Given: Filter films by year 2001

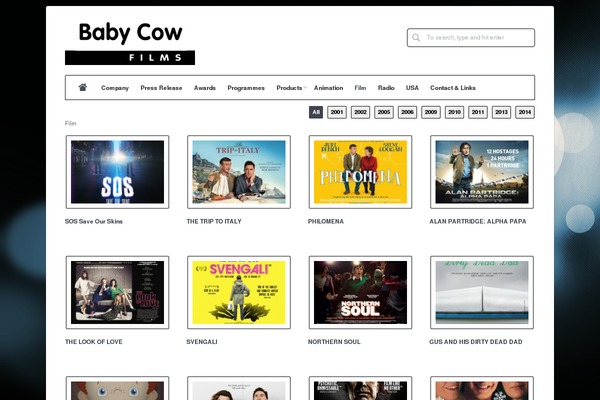Looking at the screenshot, I should pyautogui.click(x=337, y=112).
